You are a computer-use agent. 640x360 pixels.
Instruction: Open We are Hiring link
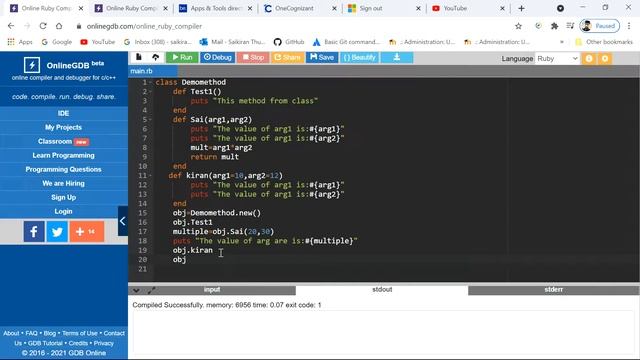pos(64,183)
